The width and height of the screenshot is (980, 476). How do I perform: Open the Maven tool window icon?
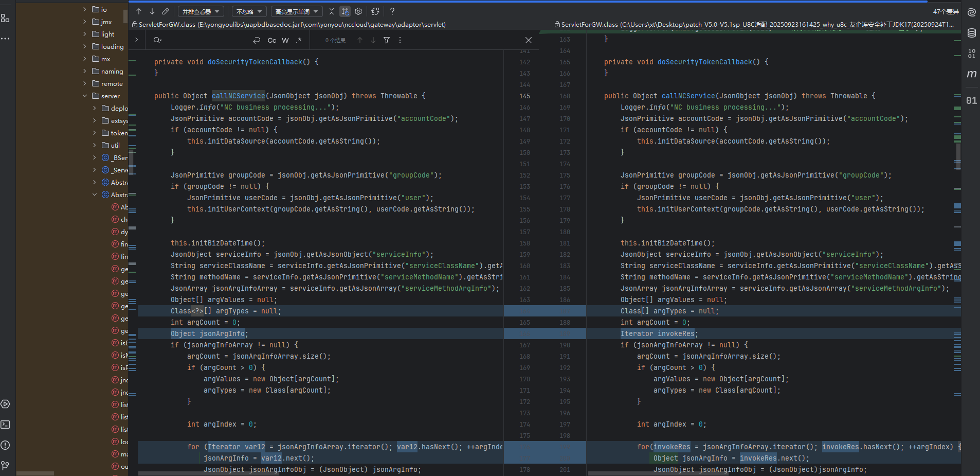click(x=971, y=74)
